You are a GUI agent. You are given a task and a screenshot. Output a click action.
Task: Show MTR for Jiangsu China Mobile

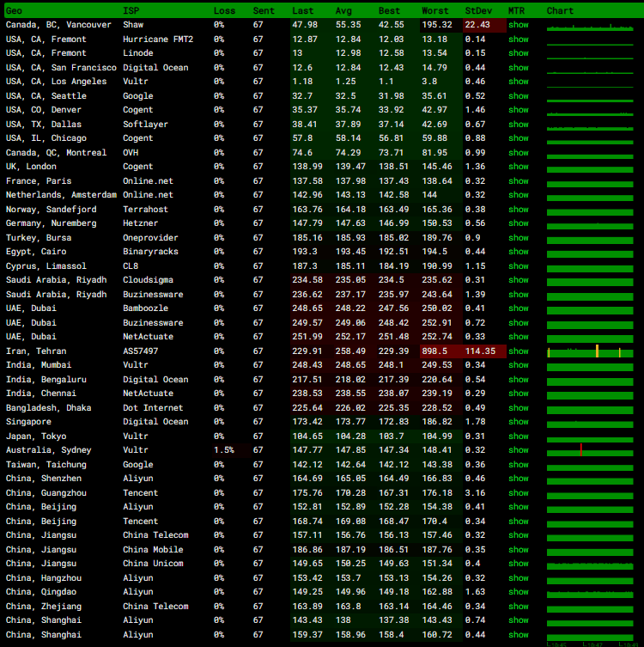coord(519,550)
